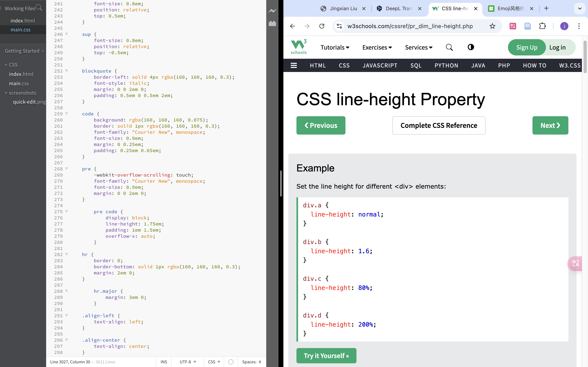The width and height of the screenshot is (588, 367).
Task: Switch to the DeepL Translate tab
Action: [399, 9]
